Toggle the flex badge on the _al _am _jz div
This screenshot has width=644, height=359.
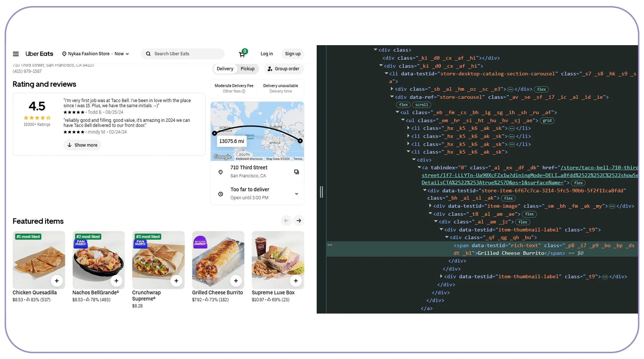click(523, 222)
